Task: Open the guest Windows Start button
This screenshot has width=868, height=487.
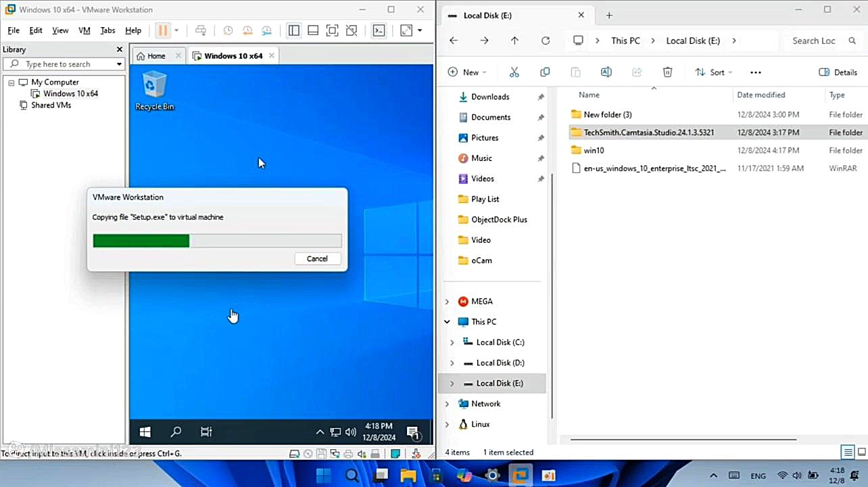Action: click(145, 432)
